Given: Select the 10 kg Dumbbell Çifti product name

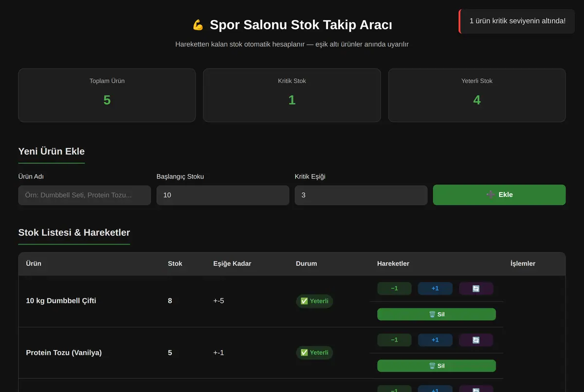Looking at the screenshot, I should pos(61,301).
